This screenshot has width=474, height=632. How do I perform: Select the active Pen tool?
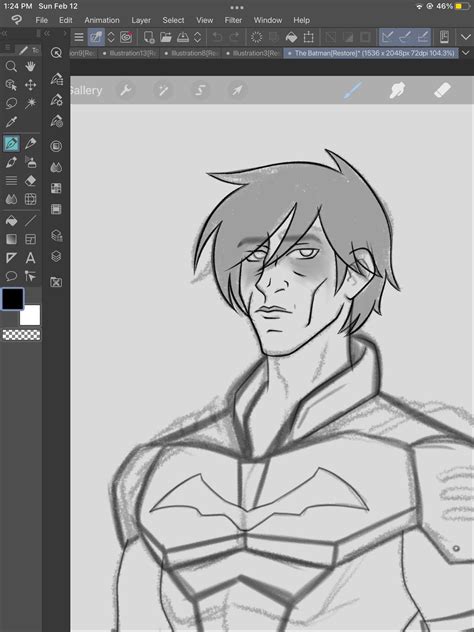tap(11, 143)
